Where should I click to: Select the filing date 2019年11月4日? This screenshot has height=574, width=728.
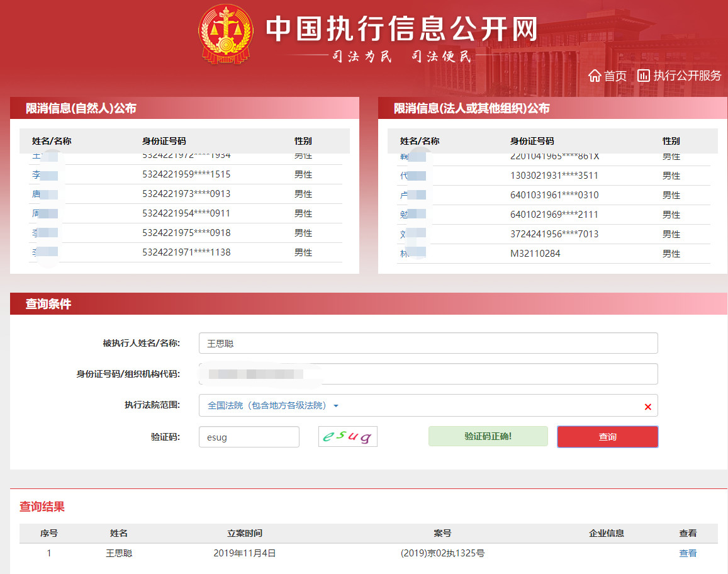pos(245,553)
